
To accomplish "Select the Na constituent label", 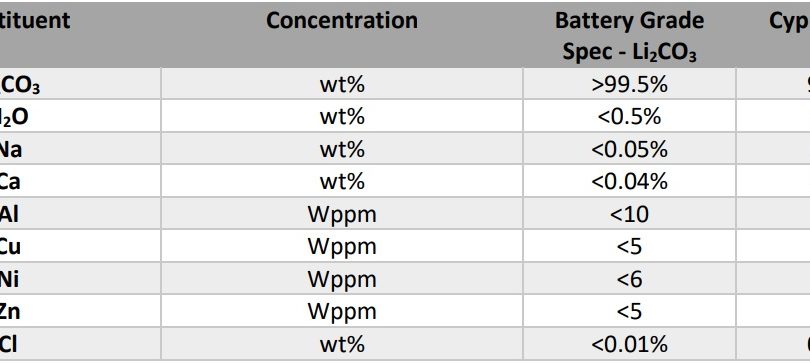I will pyautogui.click(x=10, y=149).
